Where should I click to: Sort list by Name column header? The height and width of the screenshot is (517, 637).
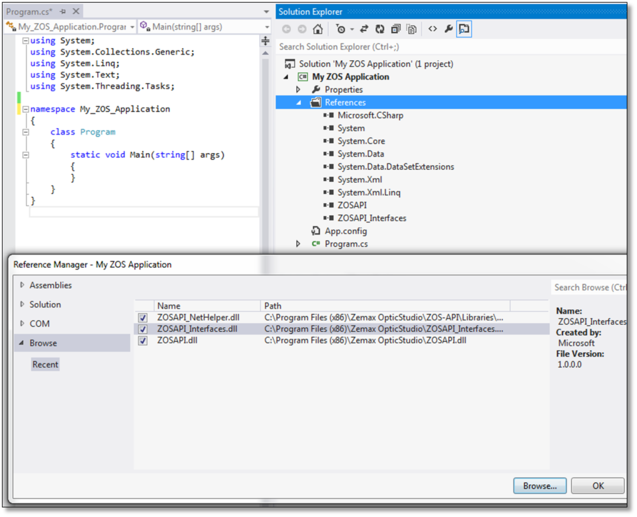pyautogui.click(x=207, y=306)
